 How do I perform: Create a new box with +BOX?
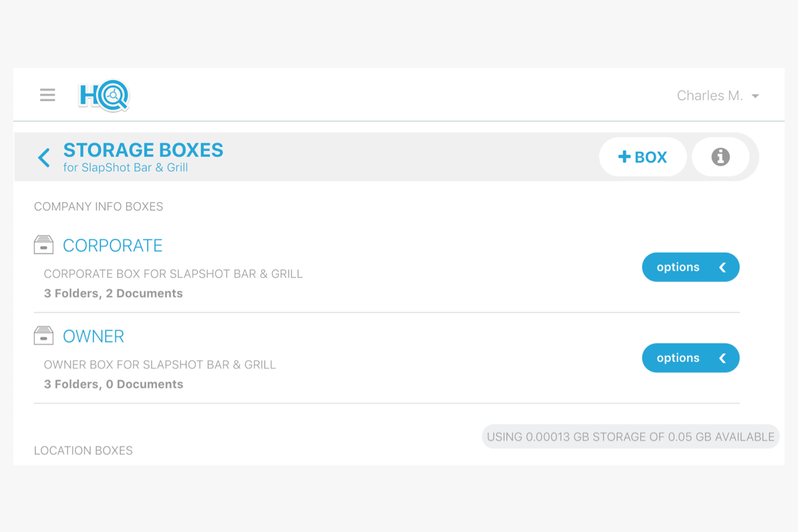(x=642, y=157)
